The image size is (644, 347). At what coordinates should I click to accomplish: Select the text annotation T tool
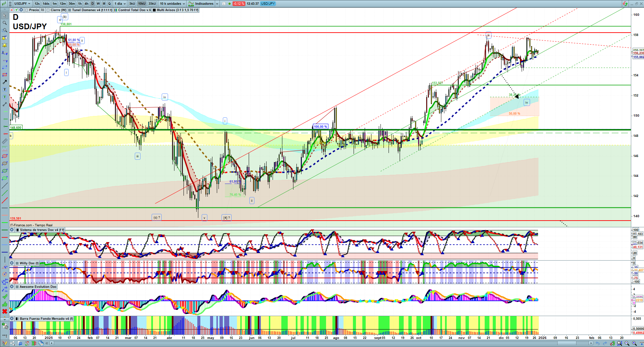[x=5, y=89]
